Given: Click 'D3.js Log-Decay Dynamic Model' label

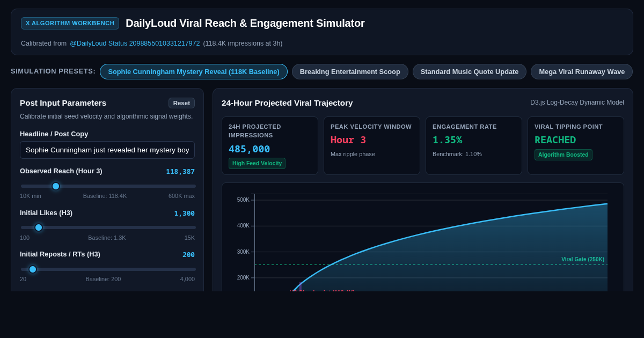Looking at the screenshot, I should point(577,102).
